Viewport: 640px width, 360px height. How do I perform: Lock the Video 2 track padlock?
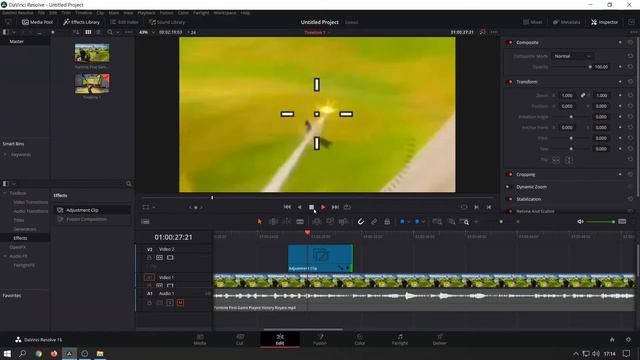149,258
